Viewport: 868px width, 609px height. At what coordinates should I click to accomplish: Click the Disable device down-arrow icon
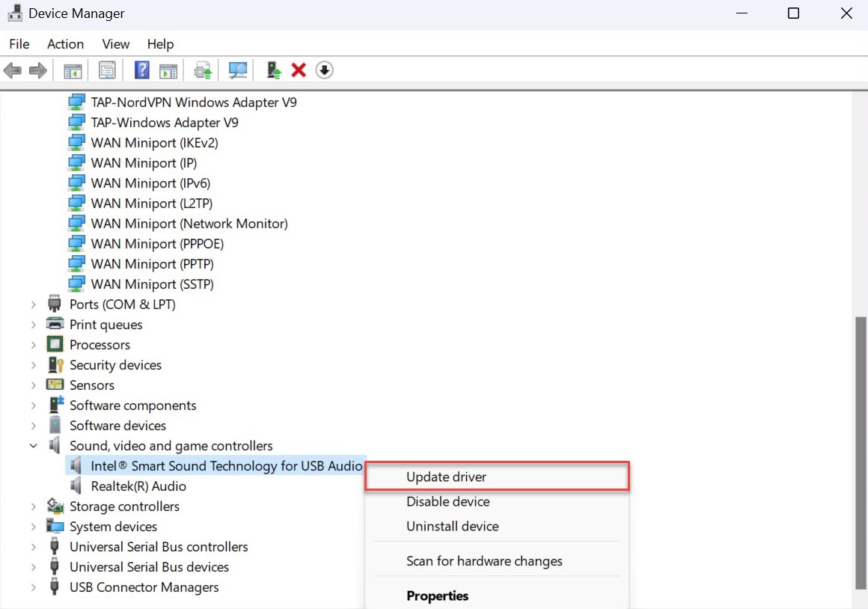(324, 70)
